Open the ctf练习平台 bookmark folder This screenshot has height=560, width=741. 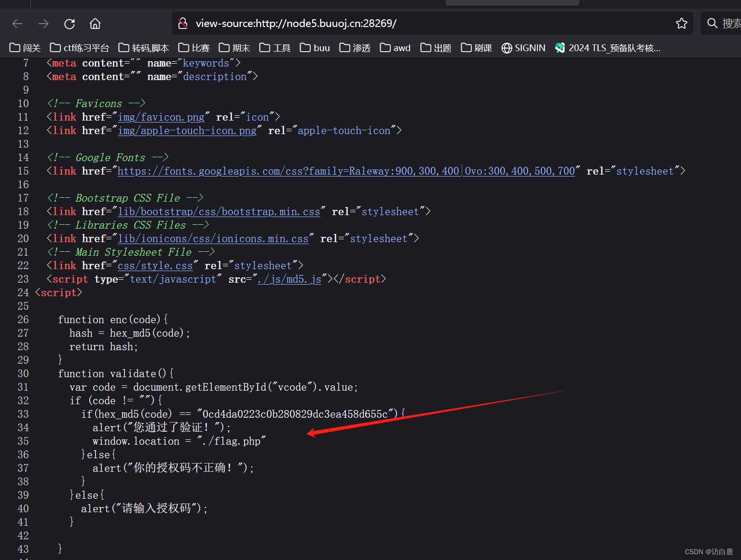80,48
